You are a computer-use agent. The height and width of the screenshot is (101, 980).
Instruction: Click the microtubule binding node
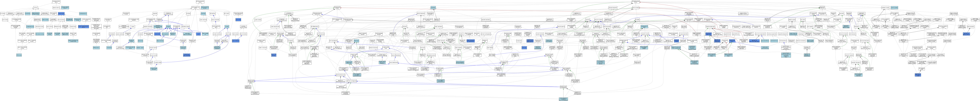coord(50,34)
